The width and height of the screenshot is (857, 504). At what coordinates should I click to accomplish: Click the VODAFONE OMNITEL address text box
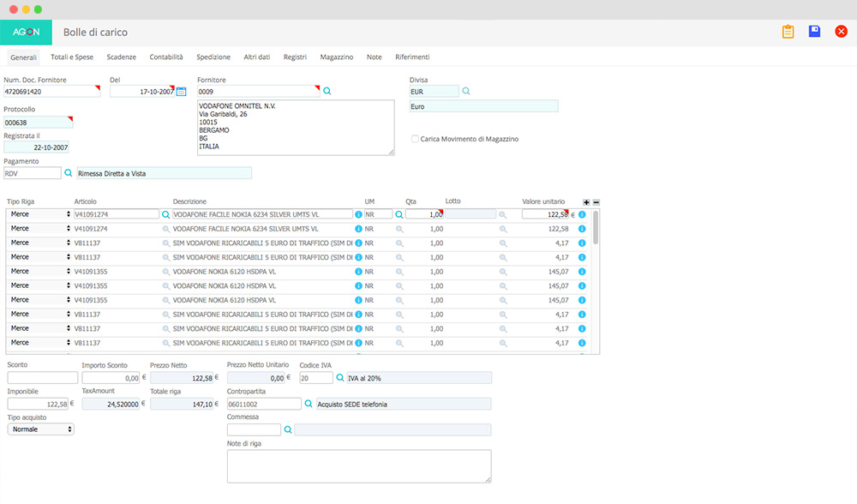pyautogui.click(x=296, y=128)
